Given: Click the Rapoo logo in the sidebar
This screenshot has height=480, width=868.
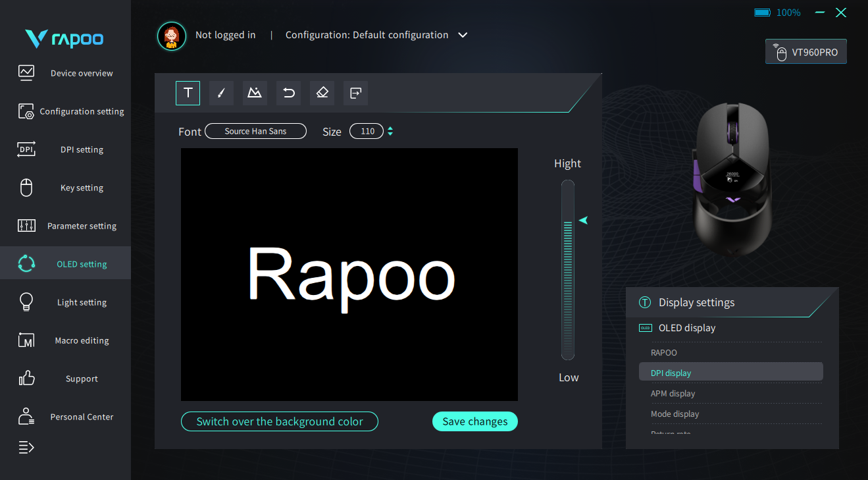Looking at the screenshot, I should tap(64, 39).
